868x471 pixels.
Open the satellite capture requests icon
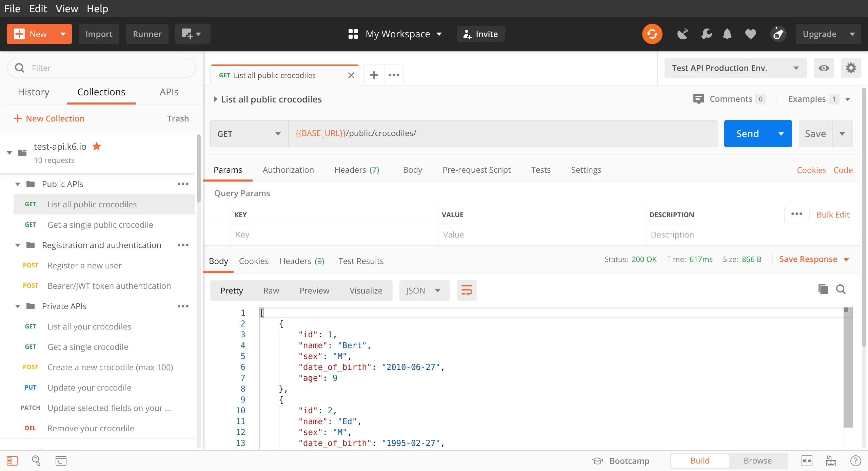tap(683, 34)
